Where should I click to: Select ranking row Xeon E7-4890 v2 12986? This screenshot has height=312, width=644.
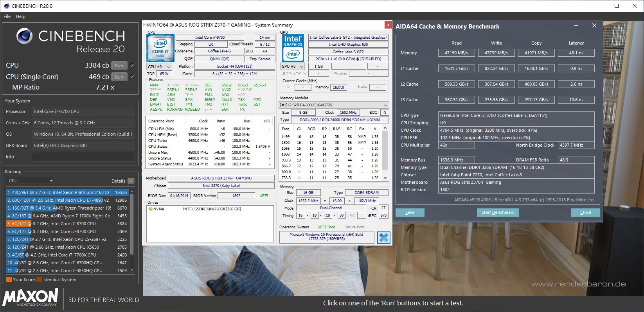(67, 200)
